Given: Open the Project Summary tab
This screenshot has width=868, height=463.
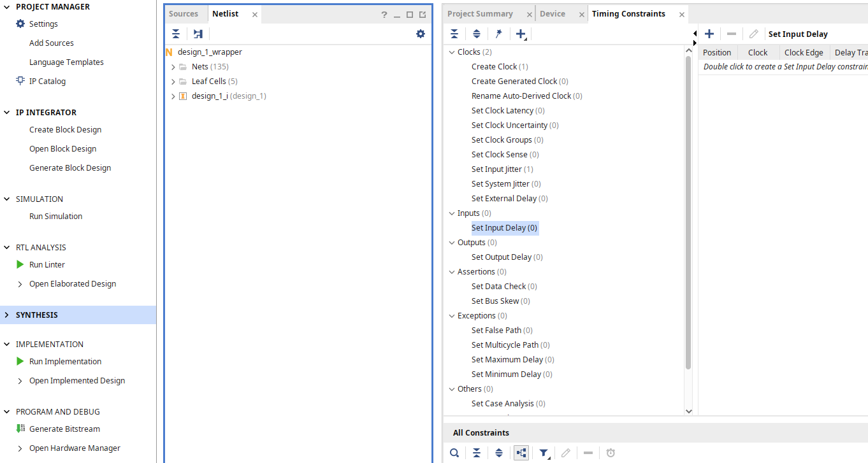Looking at the screenshot, I should 480,14.
